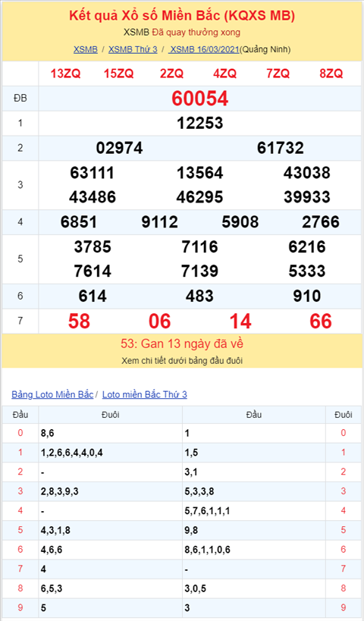Select third prize number 46295

(x=200, y=197)
